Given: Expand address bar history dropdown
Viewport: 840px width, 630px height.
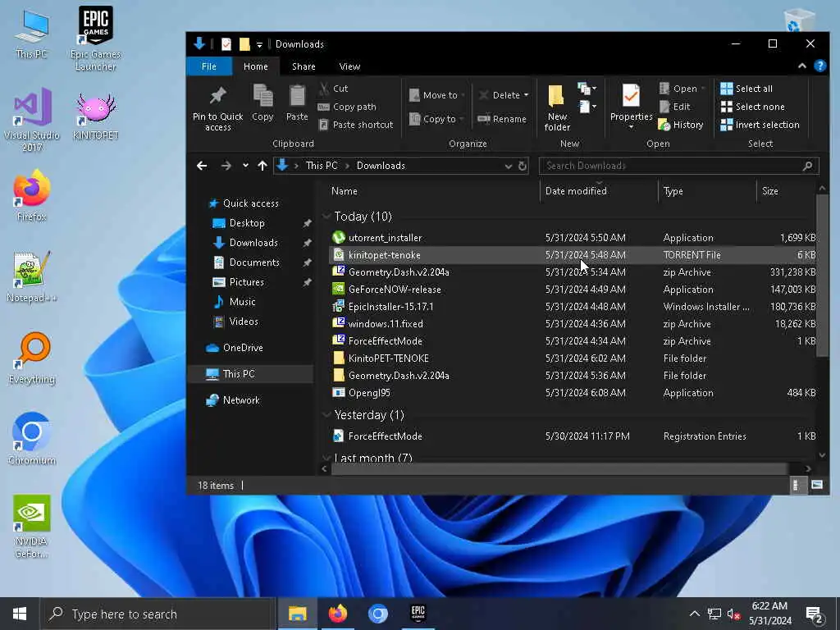Looking at the screenshot, I should pos(509,166).
